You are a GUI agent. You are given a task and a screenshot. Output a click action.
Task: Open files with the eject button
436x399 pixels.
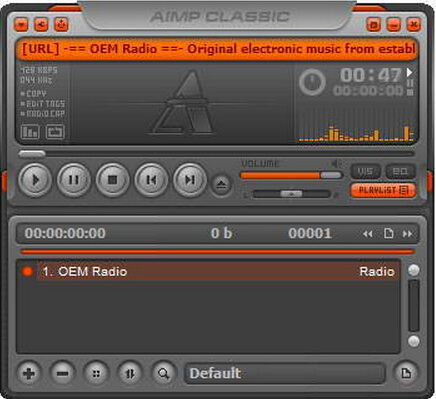point(221,184)
